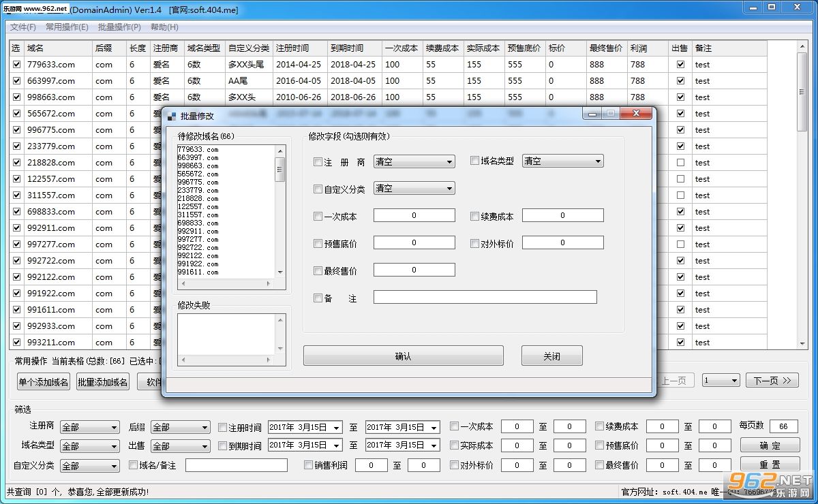The height and width of the screenshot is (504, 818).
Task: Expand the 注册商 清空 dropdown in dialog
Action: (414, 162)
